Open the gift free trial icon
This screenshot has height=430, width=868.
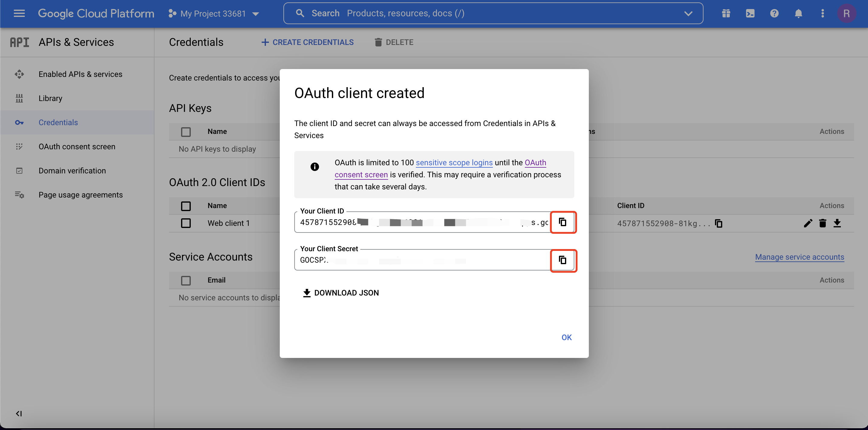(726, 14)
